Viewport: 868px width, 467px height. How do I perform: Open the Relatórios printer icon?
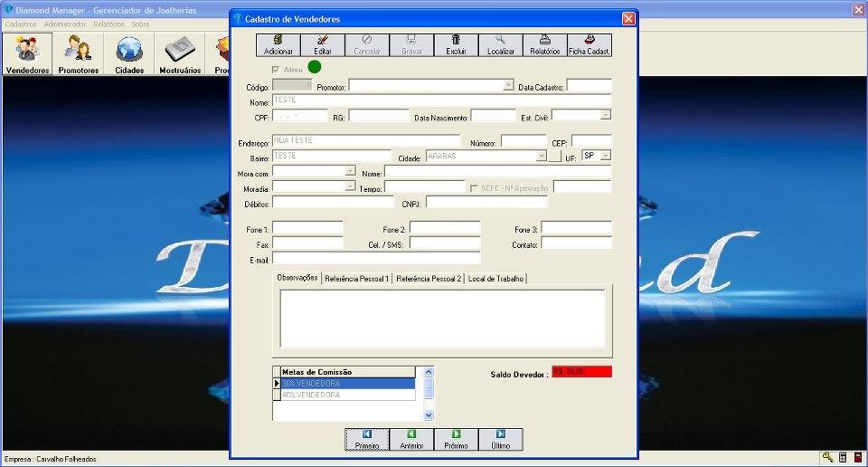(x=544, y=45)
